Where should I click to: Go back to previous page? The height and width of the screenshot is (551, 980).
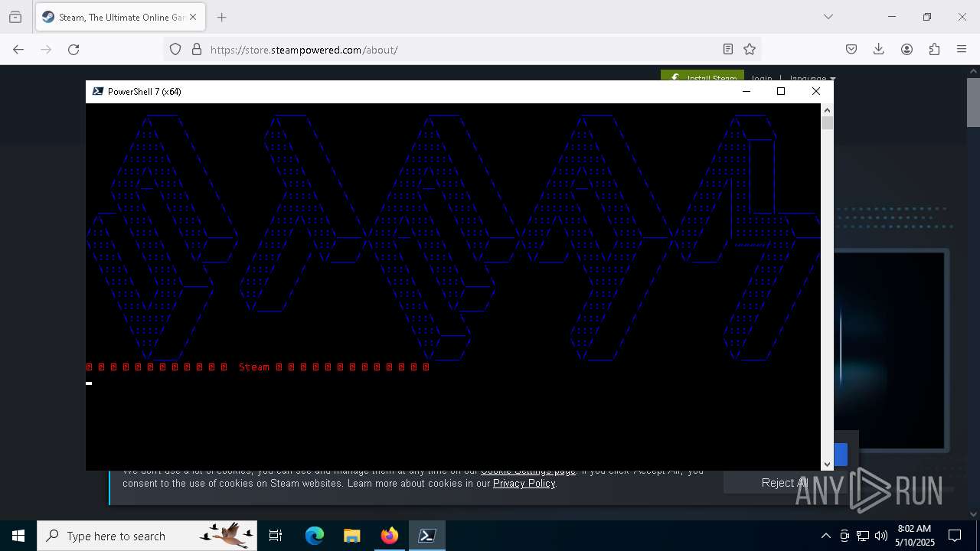click(18, 49)
